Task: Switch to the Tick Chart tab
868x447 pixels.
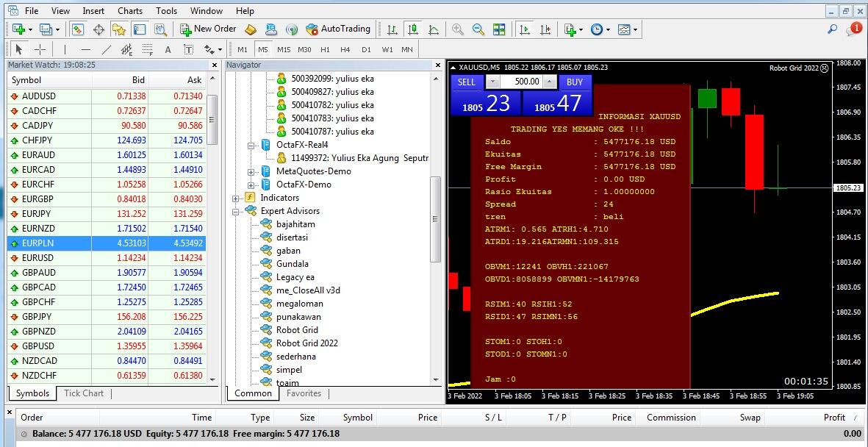Action: pos(84,393)
